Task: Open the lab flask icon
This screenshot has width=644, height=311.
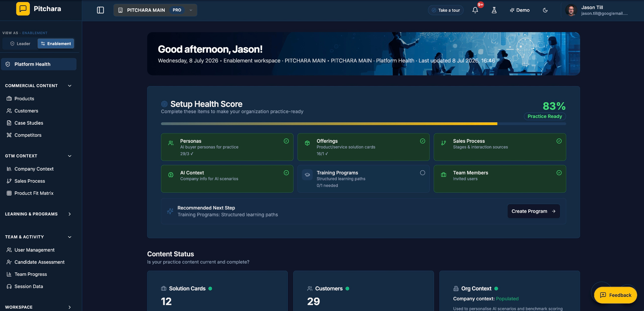Action: (x=494, y=10)
